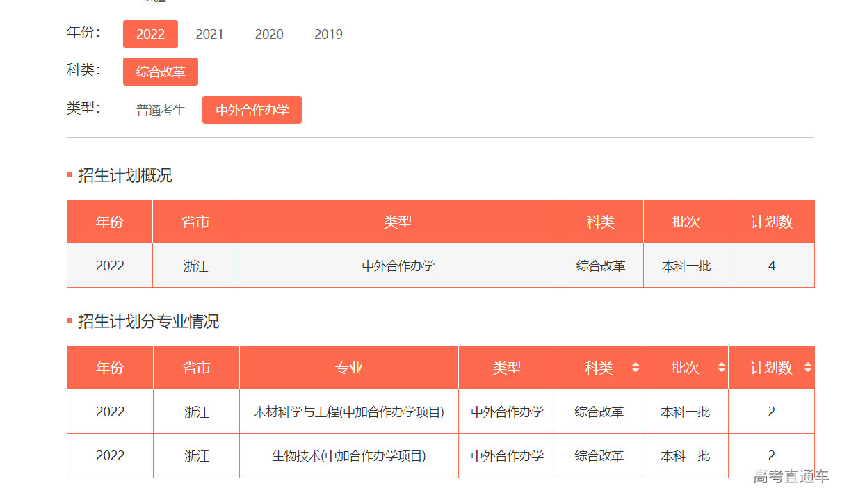Click the highlighted 2022 year filter

(150, 33)
